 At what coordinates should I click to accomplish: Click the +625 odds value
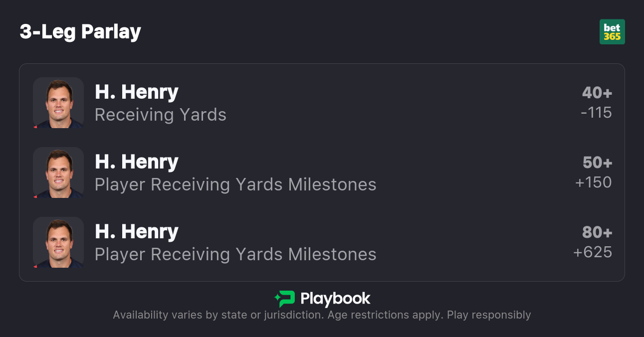tap(593, 252)
